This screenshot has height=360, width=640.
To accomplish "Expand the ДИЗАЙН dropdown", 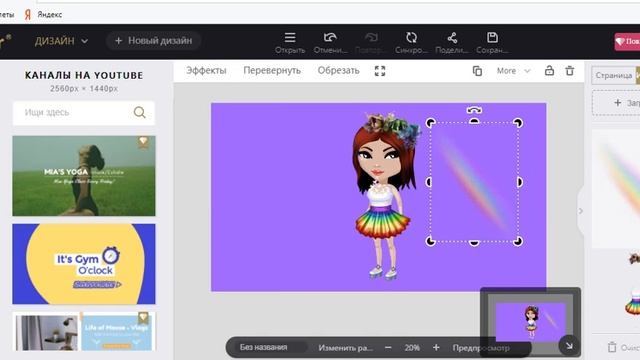I will (61, 41).
